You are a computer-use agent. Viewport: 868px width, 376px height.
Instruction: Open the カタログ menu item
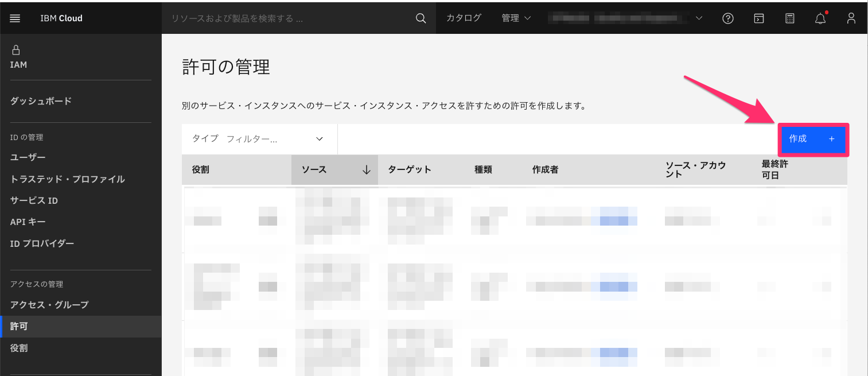tap(464, 18)
